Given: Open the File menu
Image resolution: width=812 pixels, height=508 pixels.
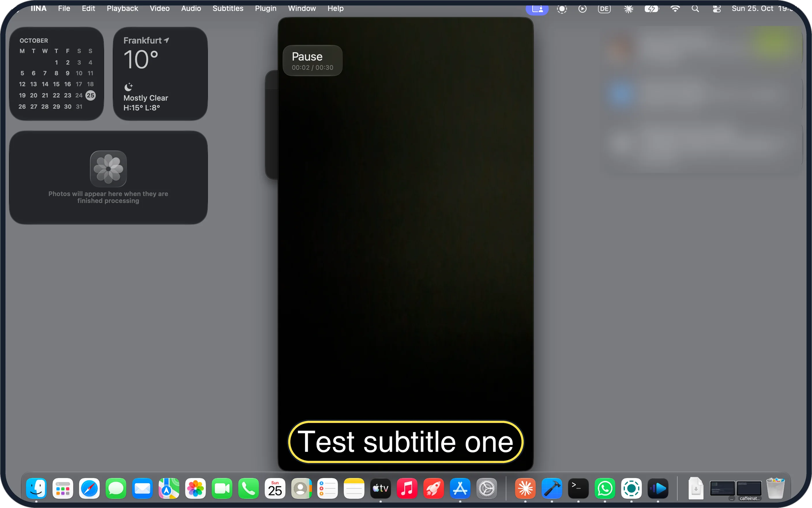Looking at the screenshot, I should point(64,8).
